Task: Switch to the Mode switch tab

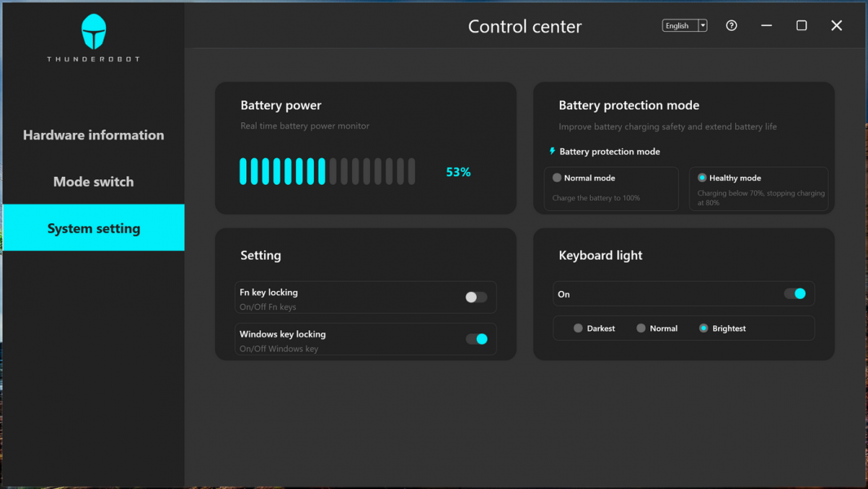Action: (x=94, y=182)
